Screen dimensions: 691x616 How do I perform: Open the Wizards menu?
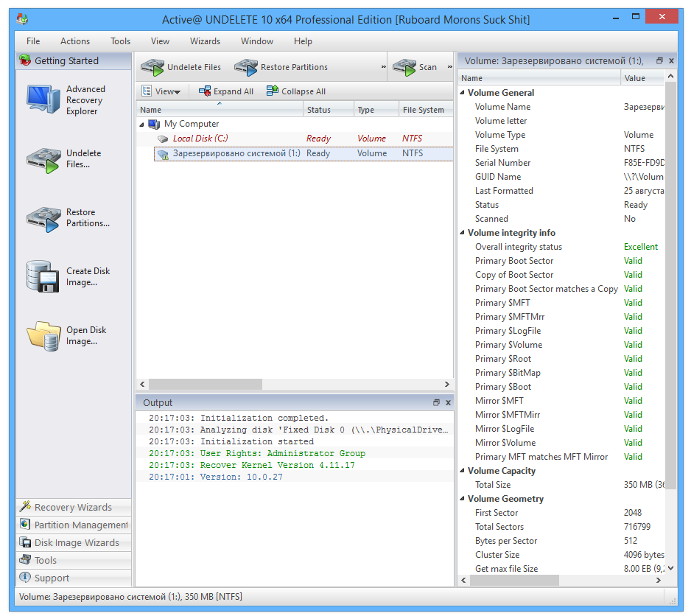pos(205,41)
